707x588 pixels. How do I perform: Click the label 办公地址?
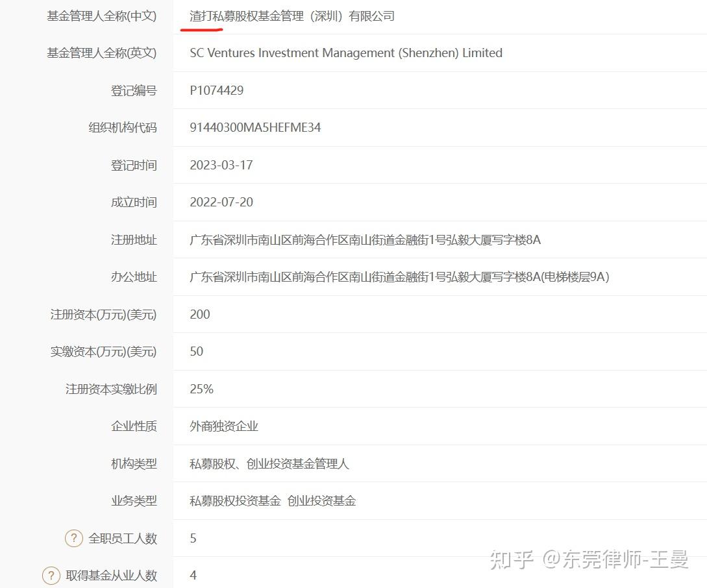pos(134,276)
